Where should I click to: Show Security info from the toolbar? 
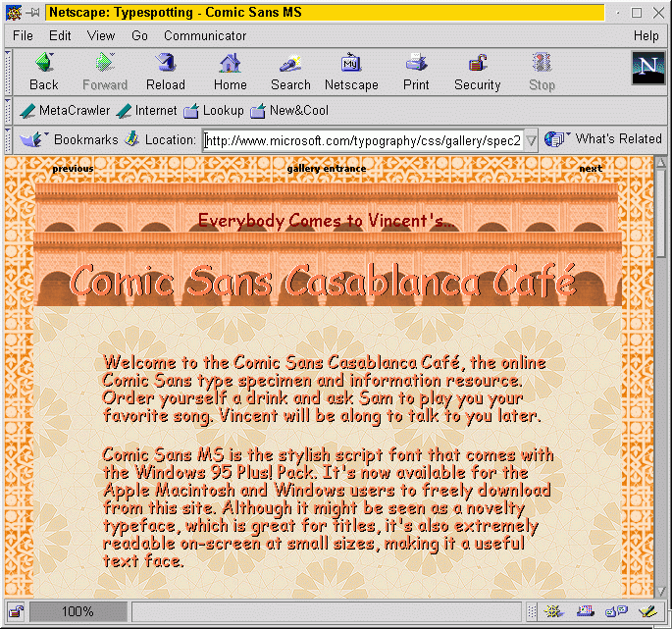coord(478,72)
